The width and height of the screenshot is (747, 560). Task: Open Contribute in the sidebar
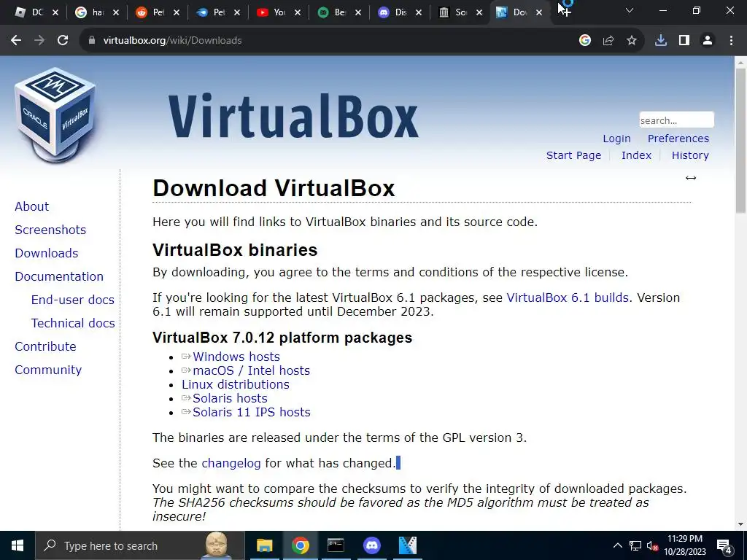[45, 346]
